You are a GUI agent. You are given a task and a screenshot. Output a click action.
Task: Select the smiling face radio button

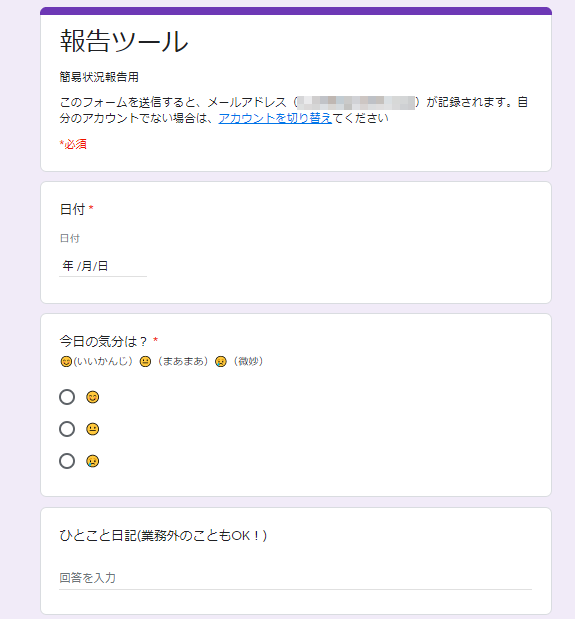coord(67,397)
